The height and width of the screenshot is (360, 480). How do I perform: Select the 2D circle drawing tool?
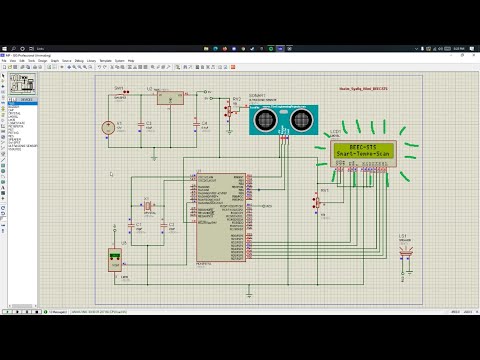tap(3, 171)
